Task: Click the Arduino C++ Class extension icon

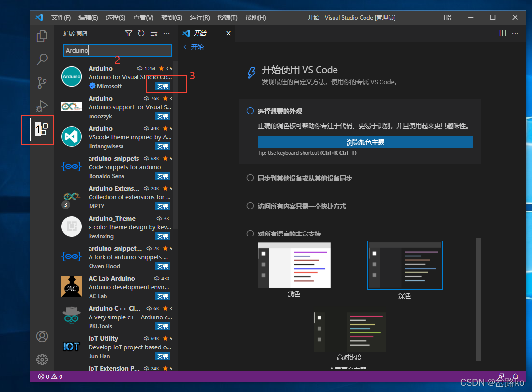Action: (72, 316)
